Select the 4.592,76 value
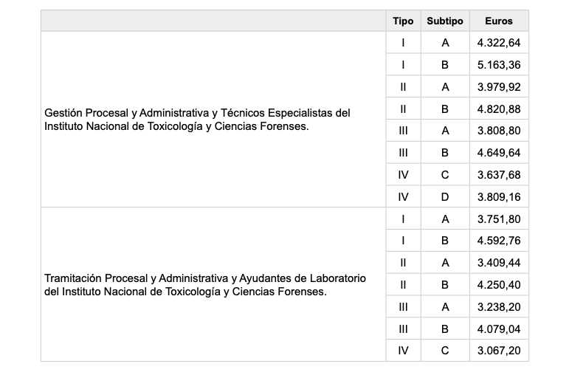Image resolution: width=569 pixels, height=392 pixels. click(x=499, y=241)
